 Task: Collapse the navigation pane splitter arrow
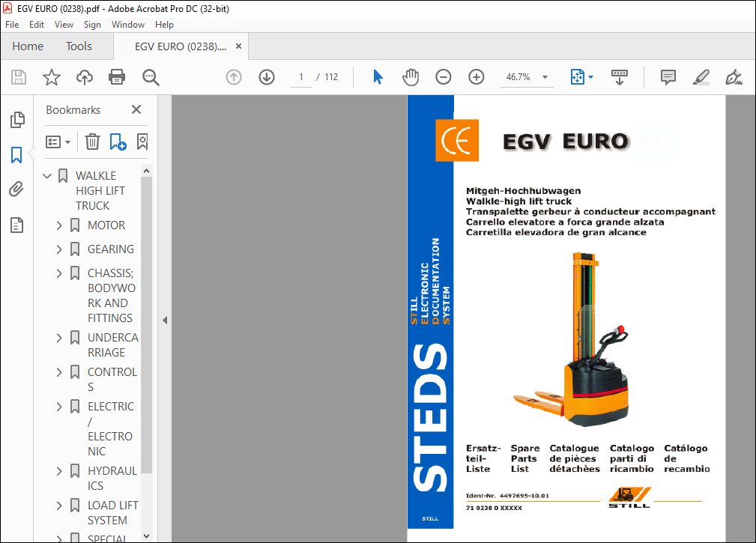165,320
